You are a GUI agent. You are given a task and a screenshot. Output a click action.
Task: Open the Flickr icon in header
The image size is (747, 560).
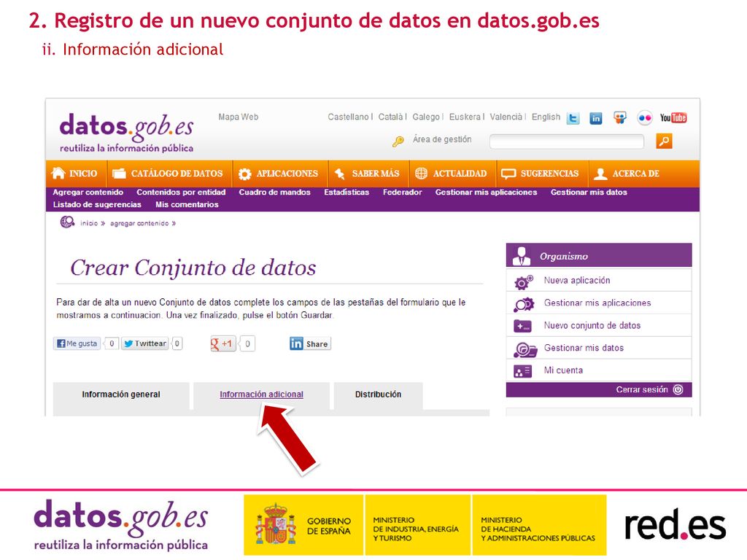coord(645,117)
